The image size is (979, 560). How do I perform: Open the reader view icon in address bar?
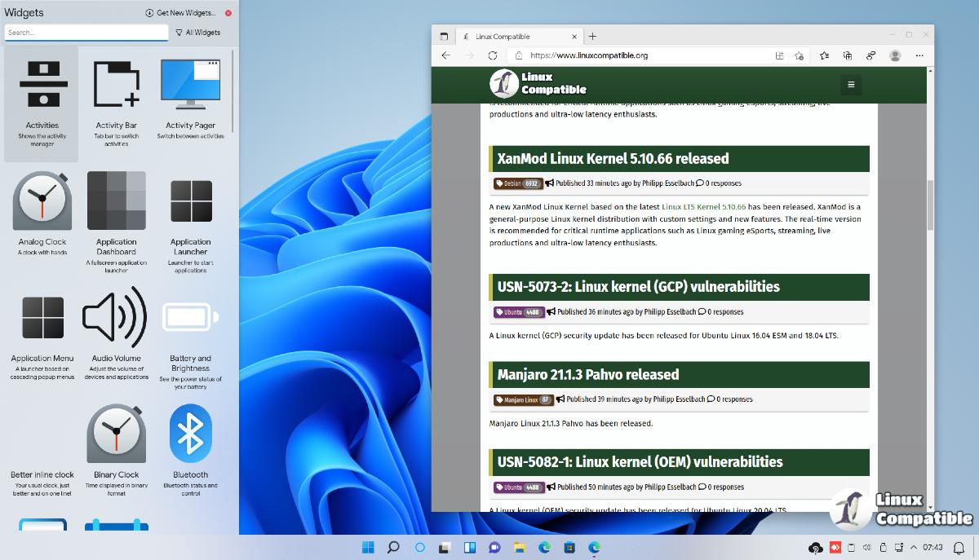tap(780, 55)
